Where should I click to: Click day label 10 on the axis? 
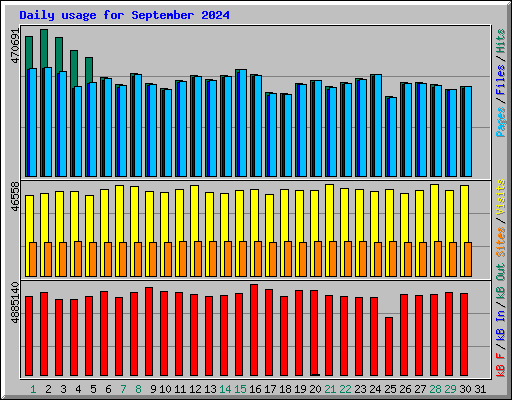point(165,389)
